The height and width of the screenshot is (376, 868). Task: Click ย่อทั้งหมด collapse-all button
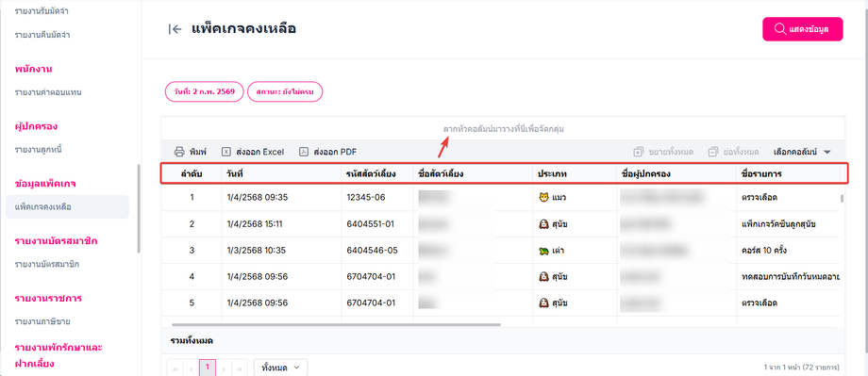(x=733, y=152)
